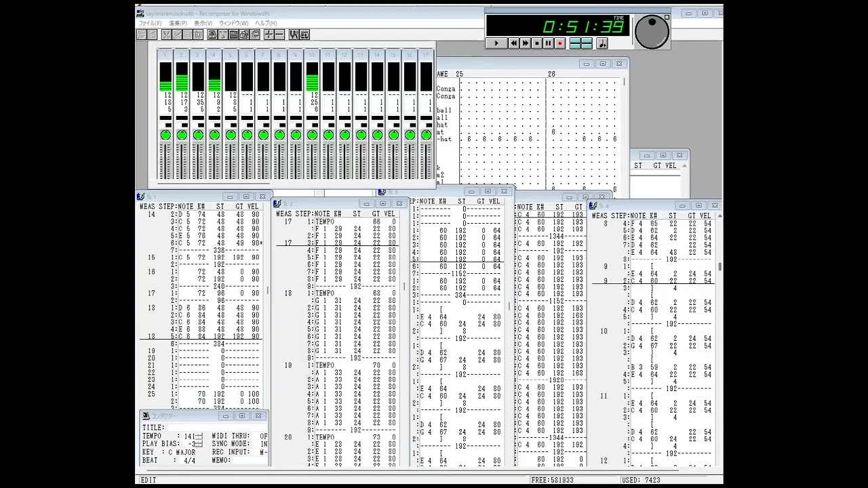Click PLAY BIAS stepper in conductor window
Viewport: 868px width, 488px height.
coord(199,444)
